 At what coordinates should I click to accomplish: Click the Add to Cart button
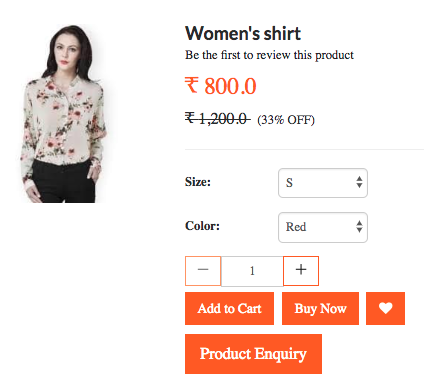(229, 308)
